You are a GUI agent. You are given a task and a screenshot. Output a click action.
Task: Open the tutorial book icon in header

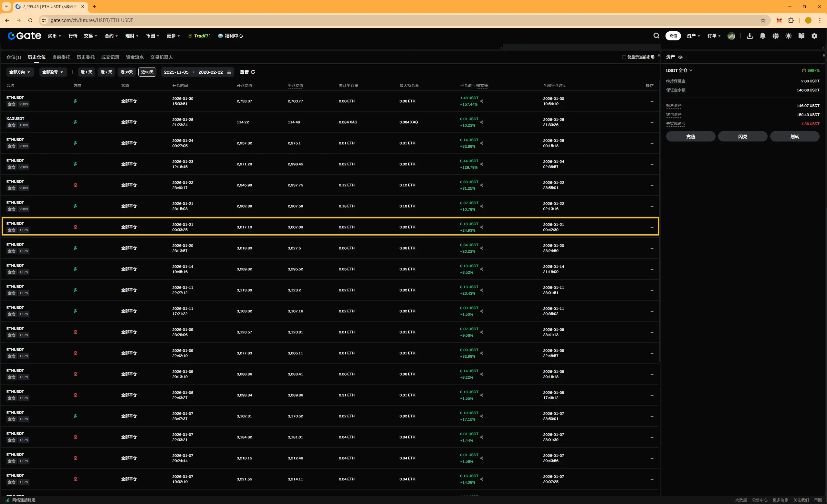(x=801, y=36)
